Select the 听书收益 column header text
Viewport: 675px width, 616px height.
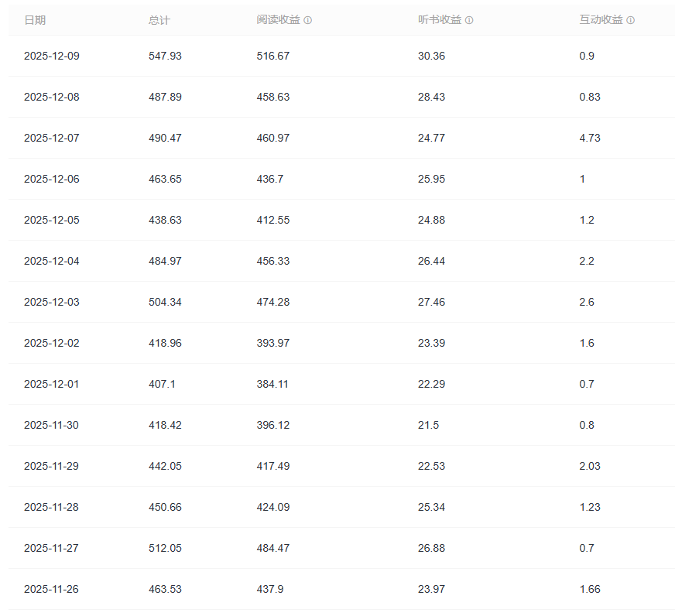pos(440,20)
